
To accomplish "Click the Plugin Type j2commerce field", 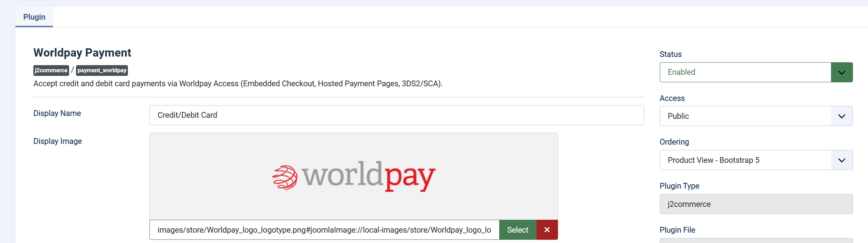I will pos(756,204).
